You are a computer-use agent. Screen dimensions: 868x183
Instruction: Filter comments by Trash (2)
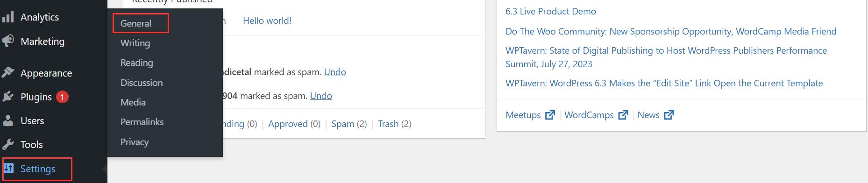tap(395, 124)
